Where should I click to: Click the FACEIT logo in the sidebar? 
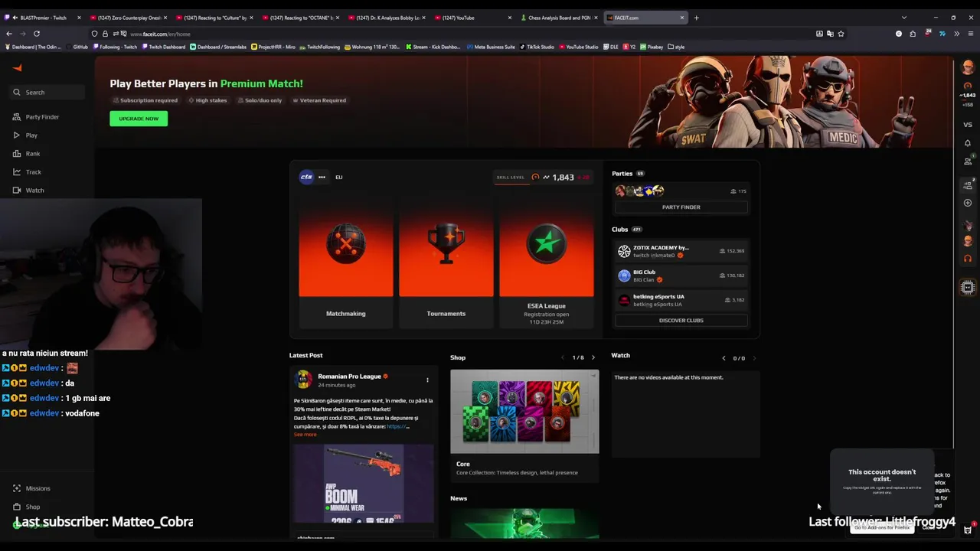click(17, 67)
